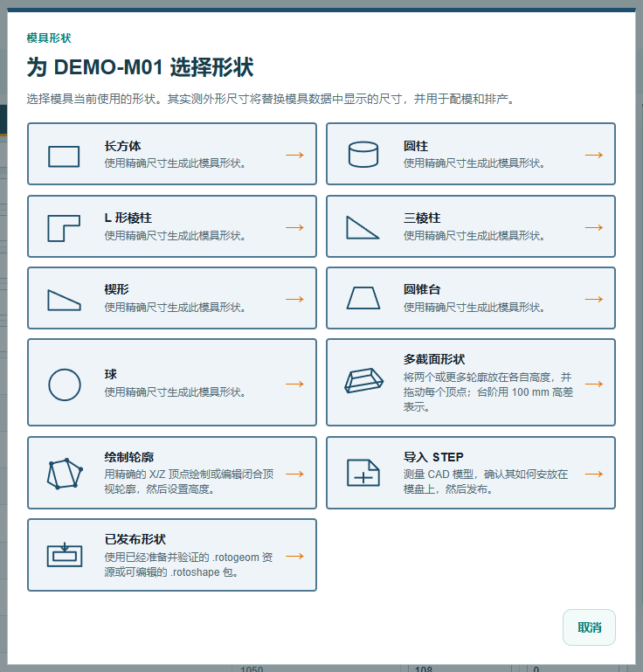Click the 导入 STEP description about CAD 模型
Viewport: 643px width, 672px height.
click(486, 481)
